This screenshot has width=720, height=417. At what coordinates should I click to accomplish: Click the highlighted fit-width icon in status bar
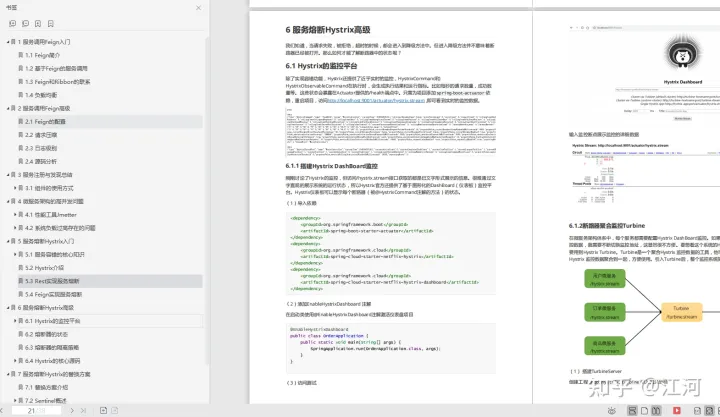[x=709, y=411]
